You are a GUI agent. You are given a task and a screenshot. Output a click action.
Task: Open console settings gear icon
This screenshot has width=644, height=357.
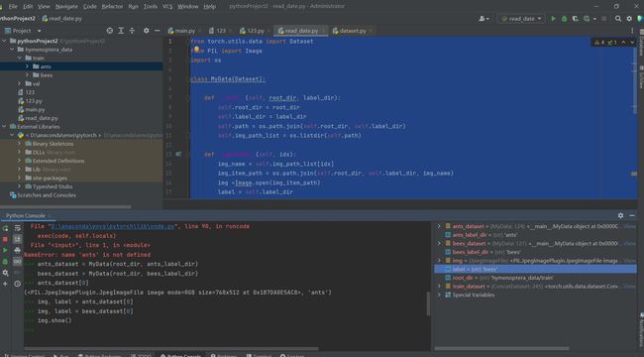coord(5,273)
